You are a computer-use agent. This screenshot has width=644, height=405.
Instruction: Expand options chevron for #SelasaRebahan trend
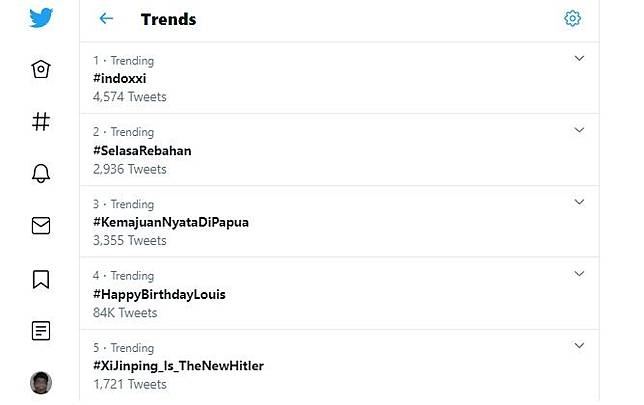(579, 131)
